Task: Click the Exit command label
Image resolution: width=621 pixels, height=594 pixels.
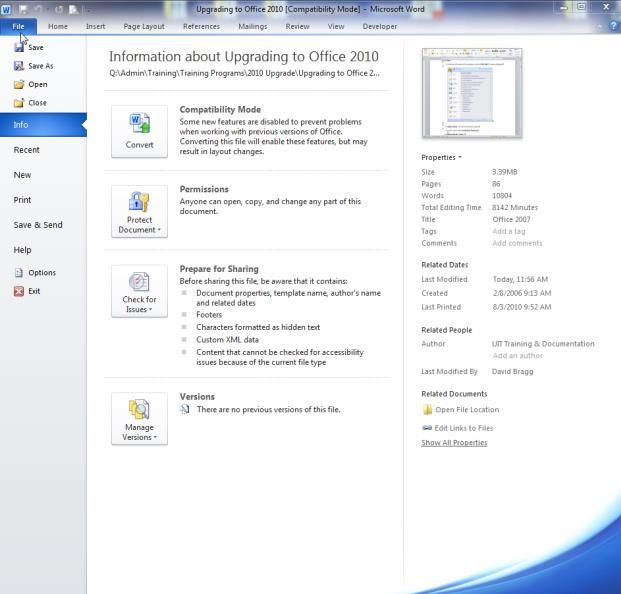Action: (x=34, y=291)
